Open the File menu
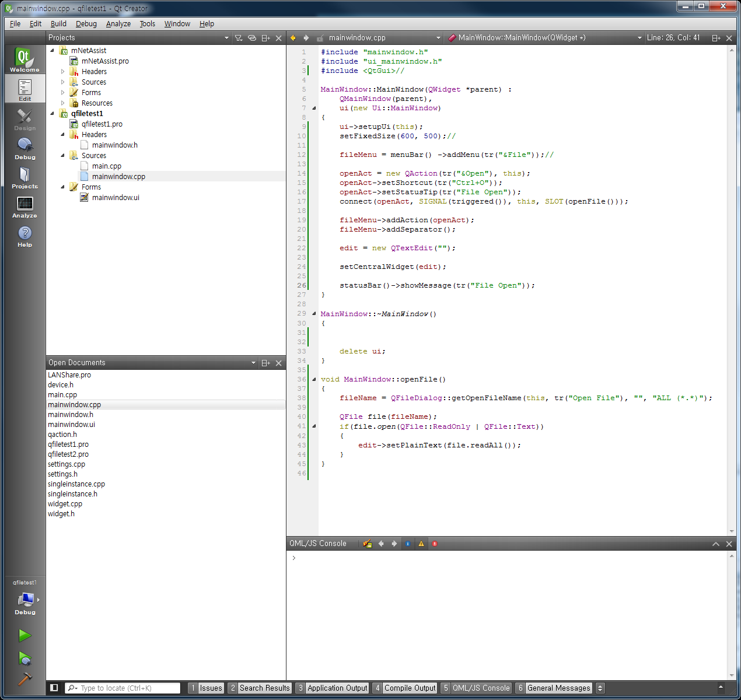This screenshot has width=741, height=700. pyautogui.click(x=15, y=24)
